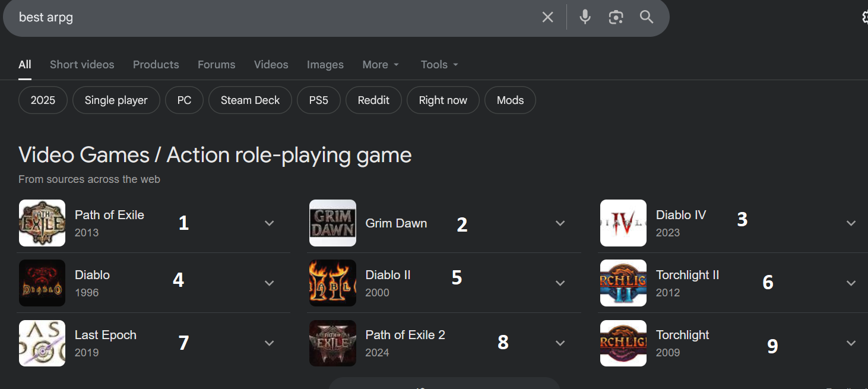Filter by Right now chip

pyautogui.click(x=443, y=100)
